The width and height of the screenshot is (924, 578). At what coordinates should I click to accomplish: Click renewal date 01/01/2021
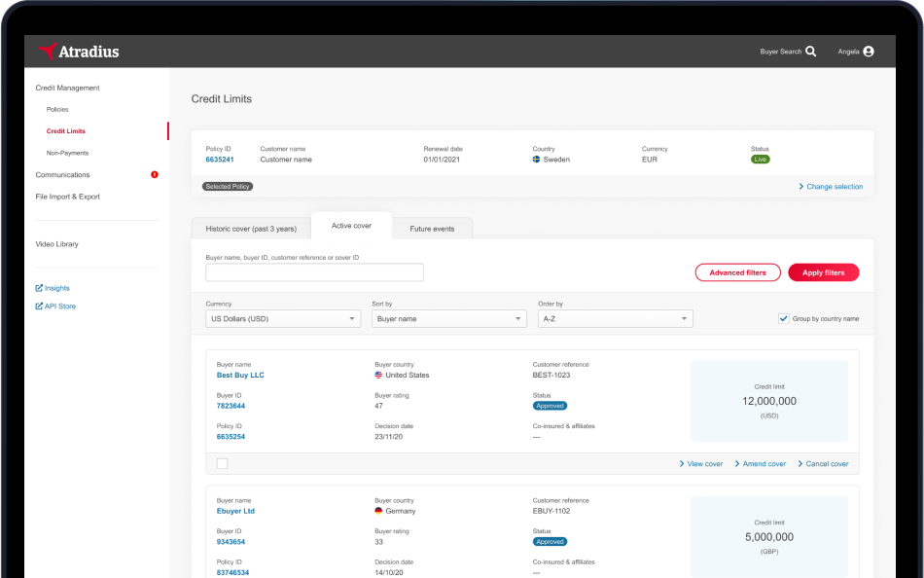442,160
